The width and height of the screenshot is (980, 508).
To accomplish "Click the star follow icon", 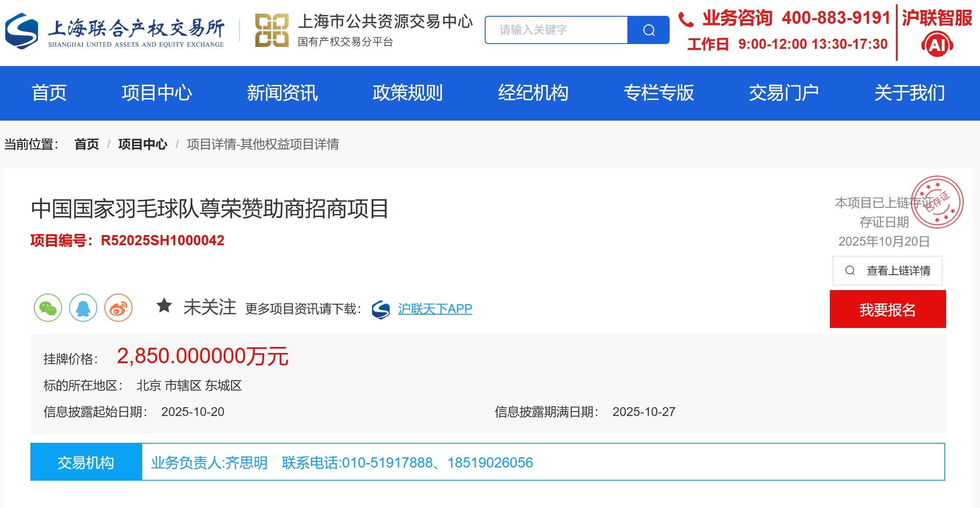I will pyautogui.click(x=164, y=306).
